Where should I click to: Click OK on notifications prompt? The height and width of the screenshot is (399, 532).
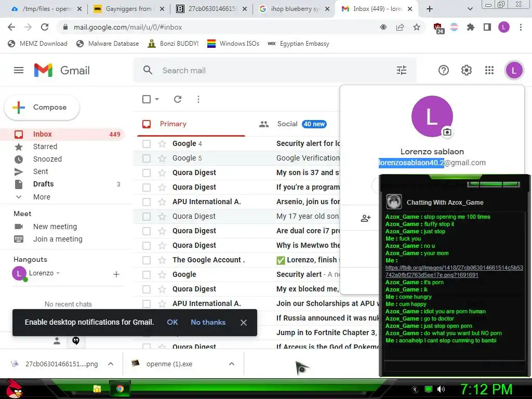point(172,322)
